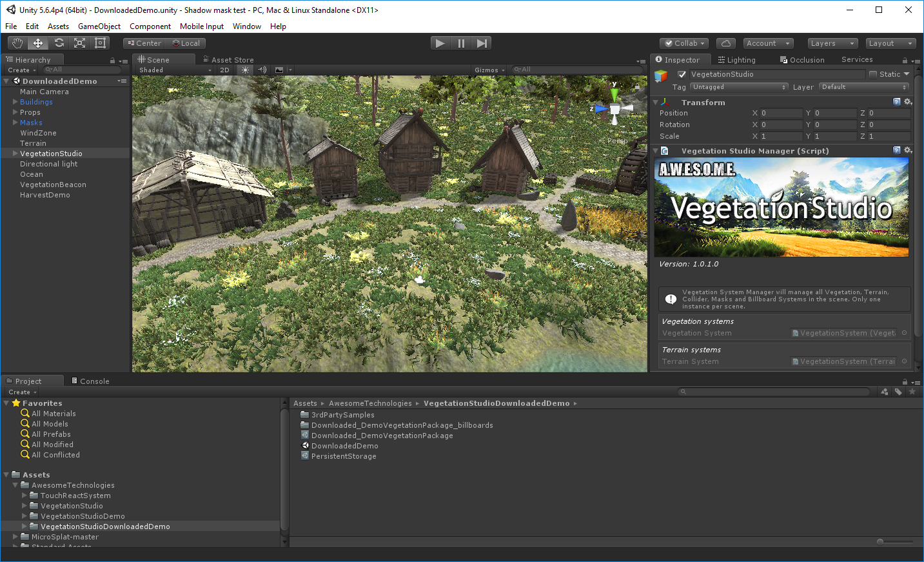Lock the Inspector panel
Screen dimensions: 924x562
tap(905, 60)
